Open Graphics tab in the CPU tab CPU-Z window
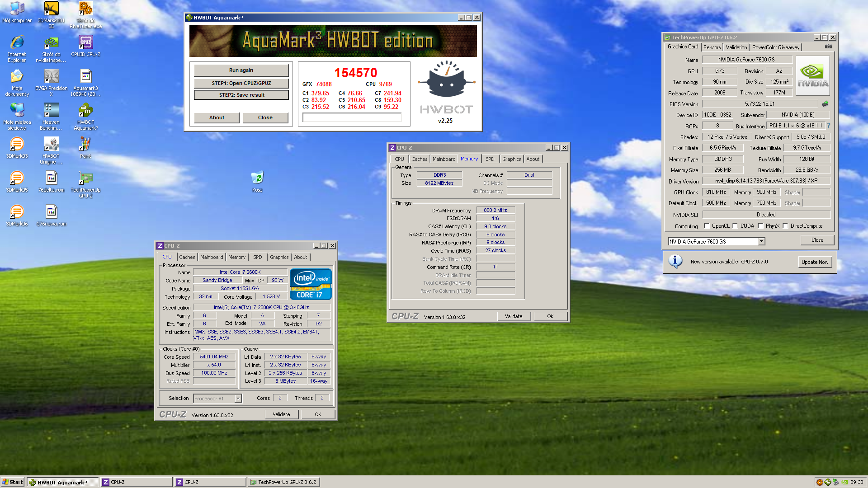The height and width of the screenshot is (488, 868). [279, 257]
